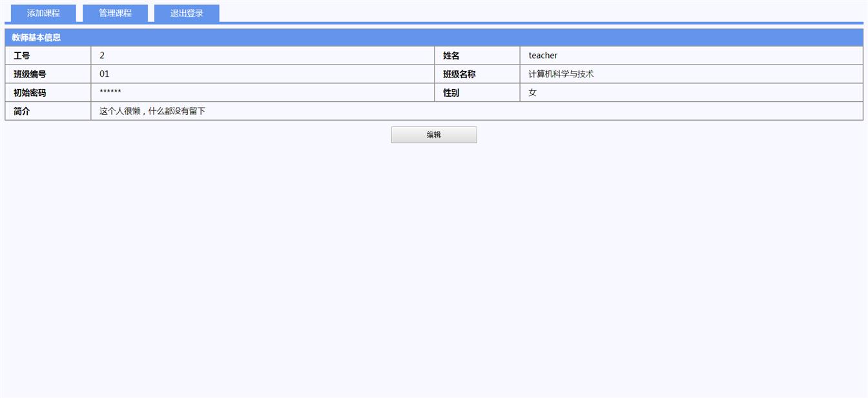Switch to the 管理课程 tab

tap(115, 14)
